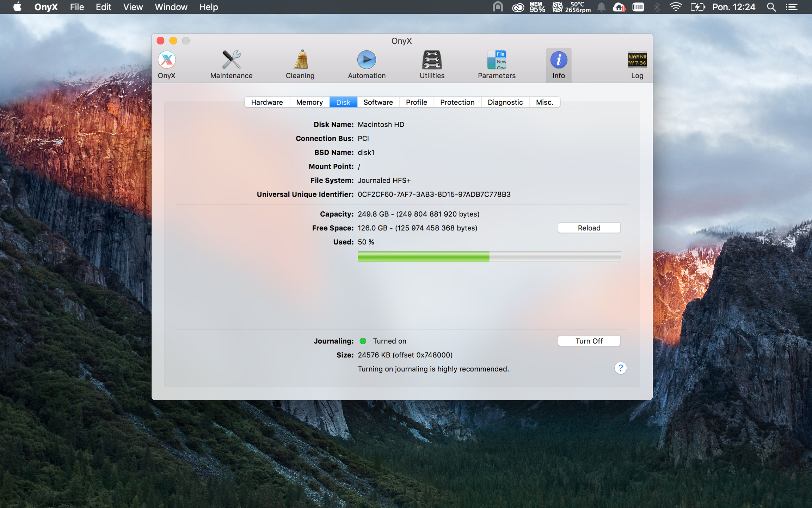The height and width of the screenshot is (508, 812).
Task: Click the journal size 24576 KB text
Action: pyautogui.click(x=405, y=355)
